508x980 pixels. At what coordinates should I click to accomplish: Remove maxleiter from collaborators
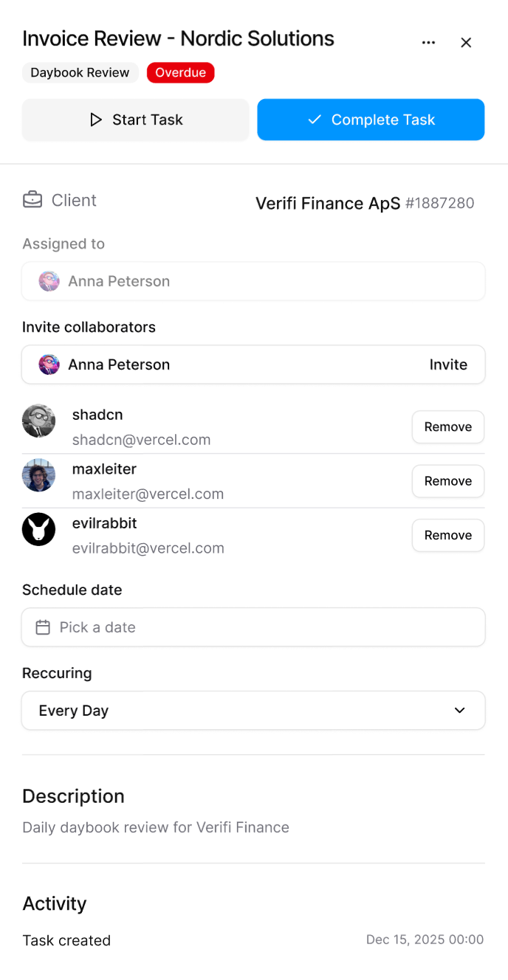[447, 481]
